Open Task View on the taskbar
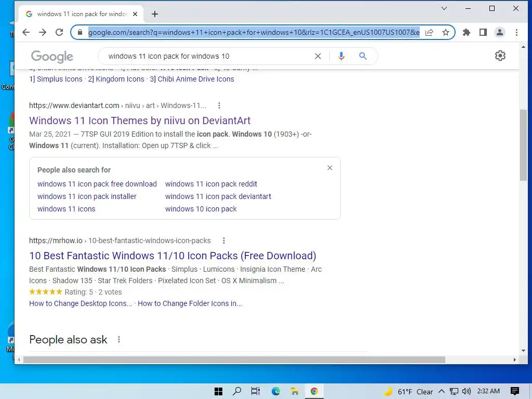Viewport: 532px width, 399px height. [256, 391]
